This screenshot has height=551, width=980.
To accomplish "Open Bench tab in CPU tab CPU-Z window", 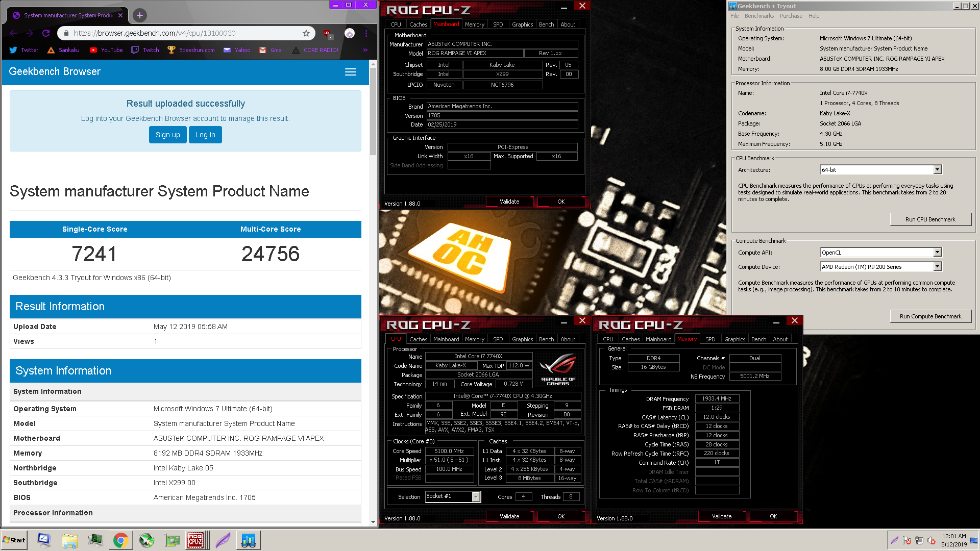I will click(x=546, y=339).
